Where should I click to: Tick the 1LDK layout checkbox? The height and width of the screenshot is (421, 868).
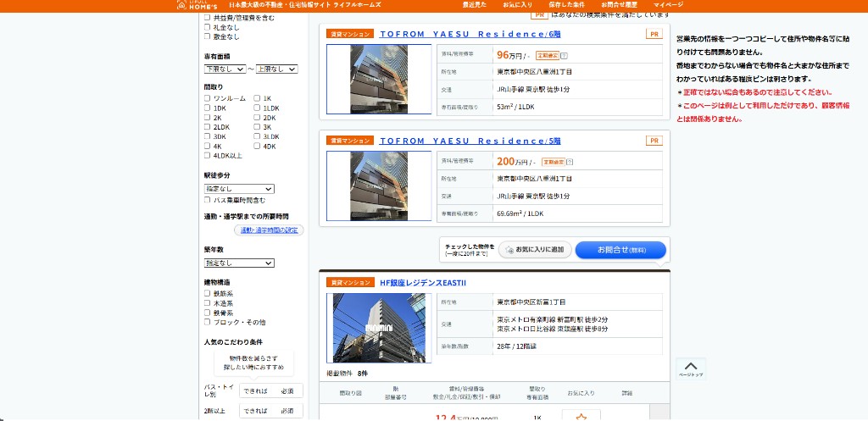[257, 108]
